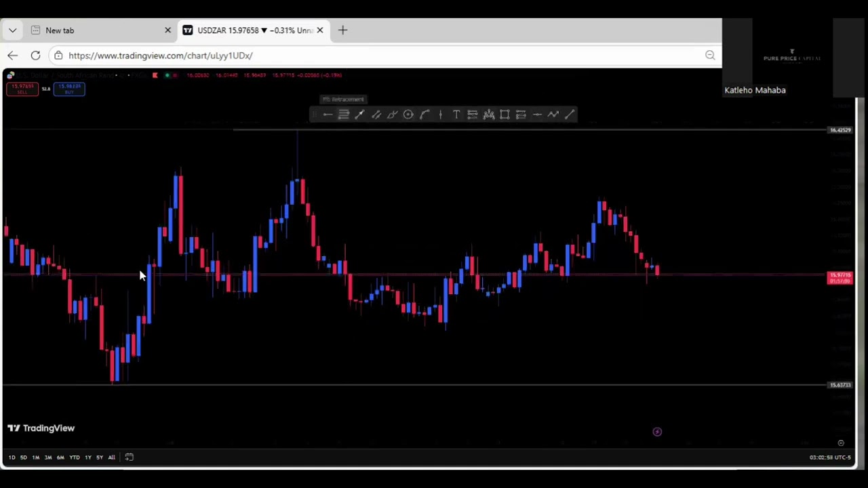
Task: Set chart range to YTD
Action: [75, 457]
